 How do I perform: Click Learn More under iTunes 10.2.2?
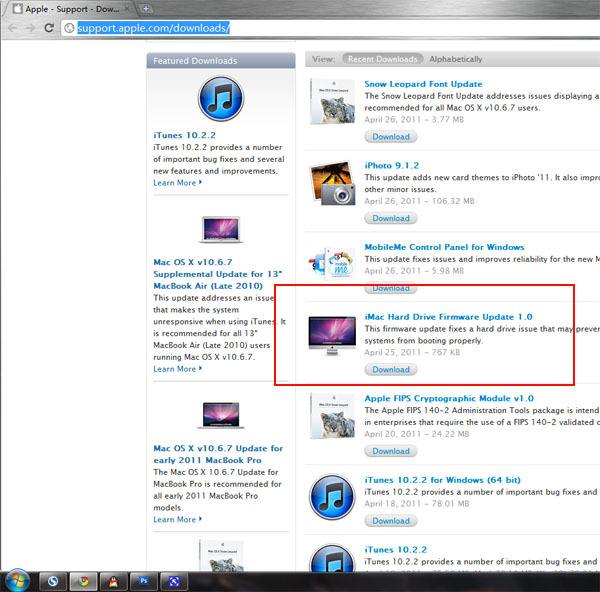click(x=177, y=183)
